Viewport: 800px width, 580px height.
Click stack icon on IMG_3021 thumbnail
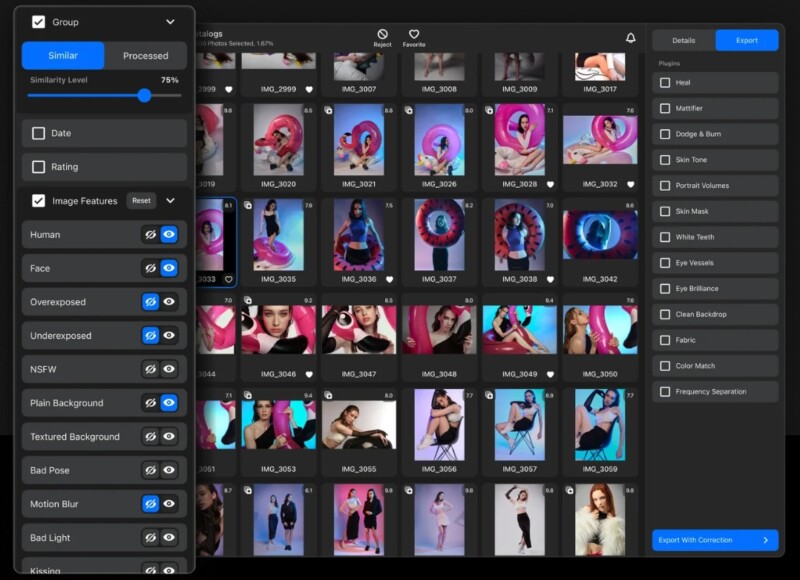[x=328, y=110]
